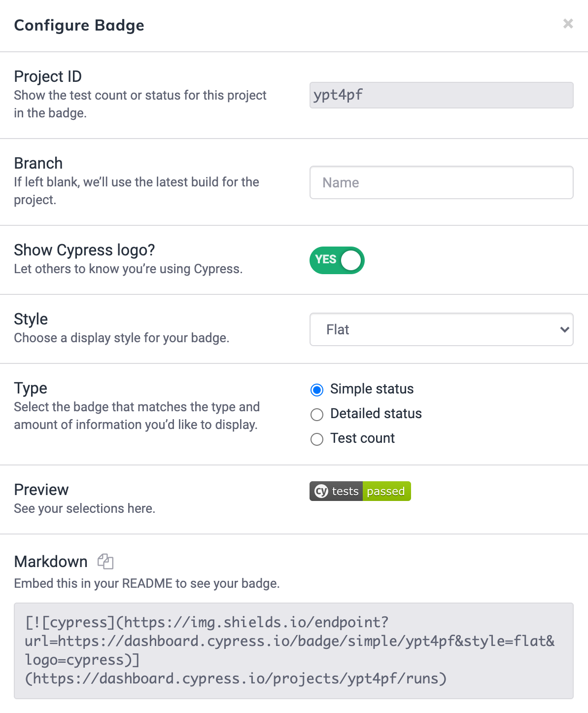Click the YES label on the logo switch
This screenshot has width=588, height=713.
(x=326, y=260)
